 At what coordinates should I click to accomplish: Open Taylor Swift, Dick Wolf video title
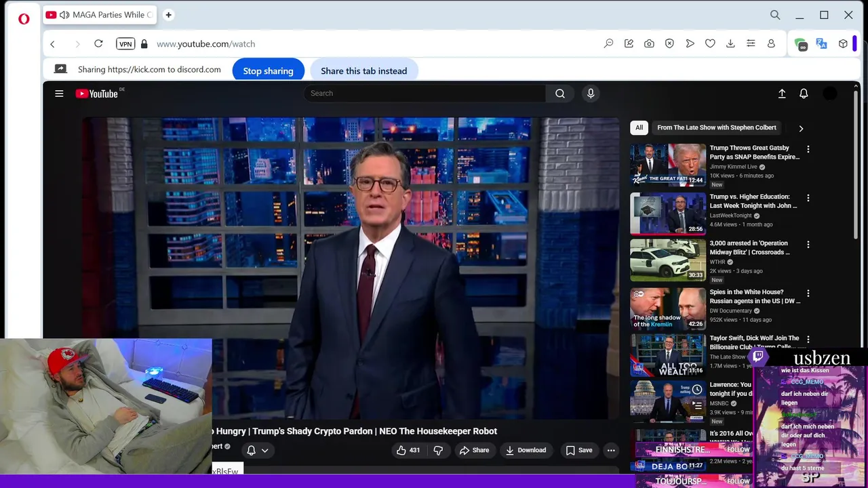coord(754,342)
